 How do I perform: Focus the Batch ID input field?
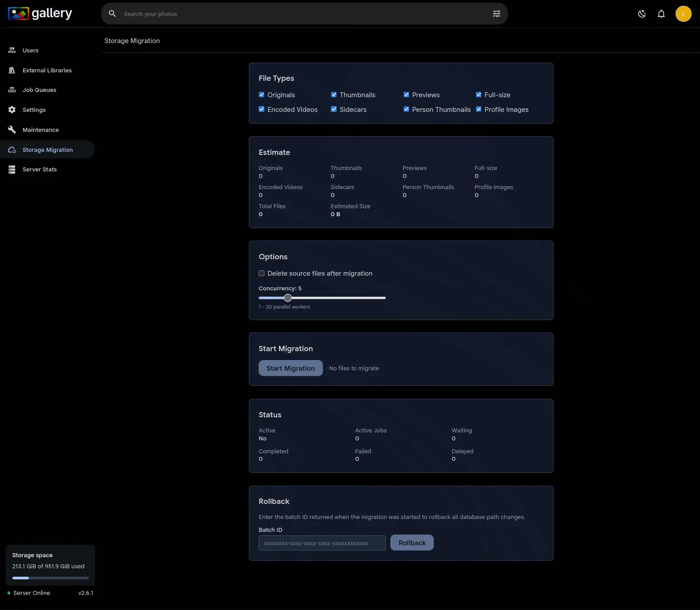(322, 543)
